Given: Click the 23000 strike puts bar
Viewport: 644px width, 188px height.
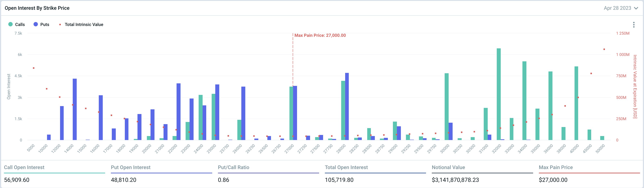Looking at the screenshot, I should click(x=192, y=119).
